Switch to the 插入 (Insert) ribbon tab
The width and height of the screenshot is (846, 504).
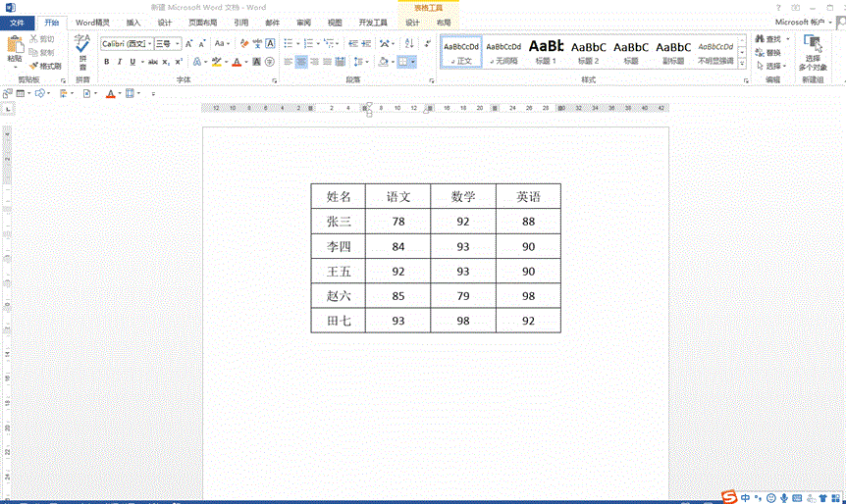point(133,23)
